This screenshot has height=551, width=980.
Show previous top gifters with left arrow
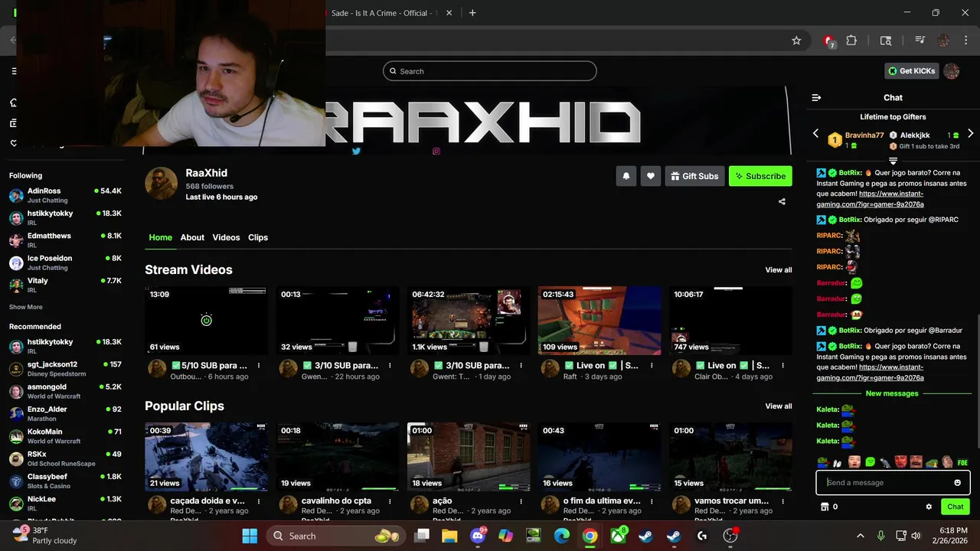815,134
